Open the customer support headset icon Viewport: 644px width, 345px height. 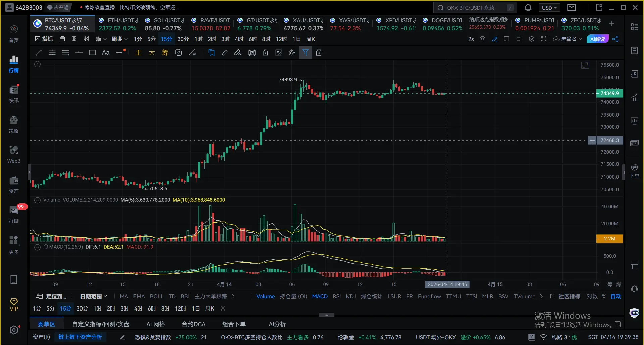click(x=634, y=289)
